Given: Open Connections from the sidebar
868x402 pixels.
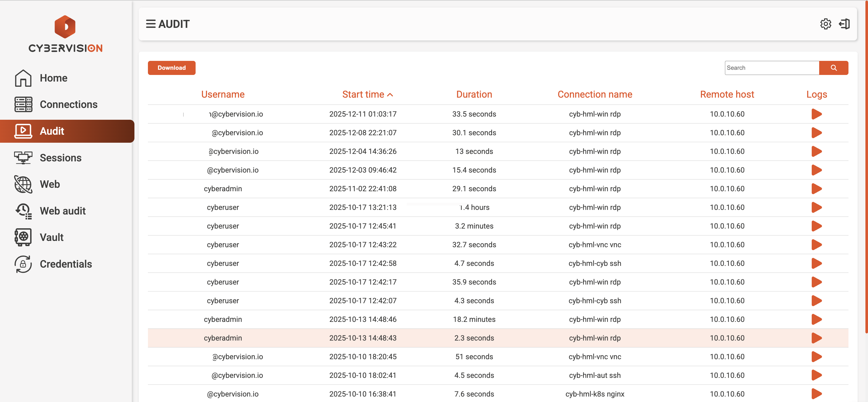Looking at the screenshot, I should (x=68, y=105).
